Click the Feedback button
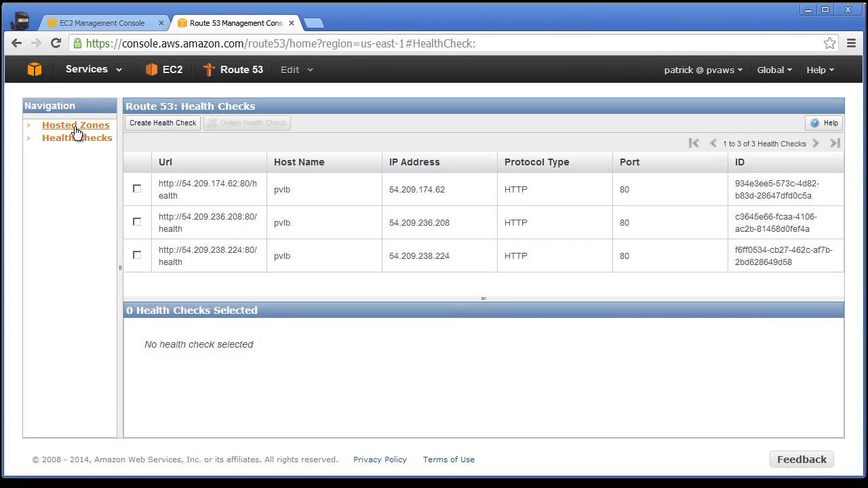Screen dimensions: 868x488 tap(802, 459)
